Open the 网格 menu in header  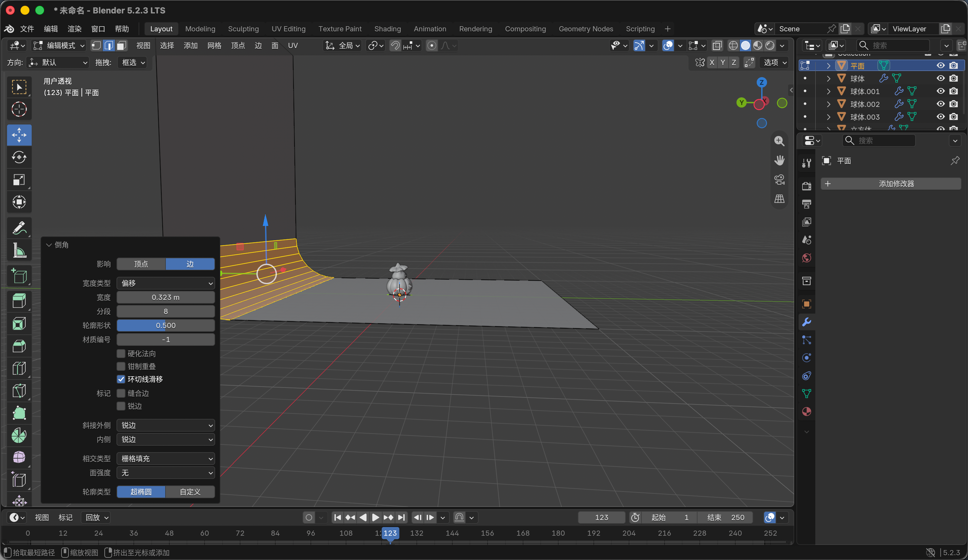tap(214, 46)
